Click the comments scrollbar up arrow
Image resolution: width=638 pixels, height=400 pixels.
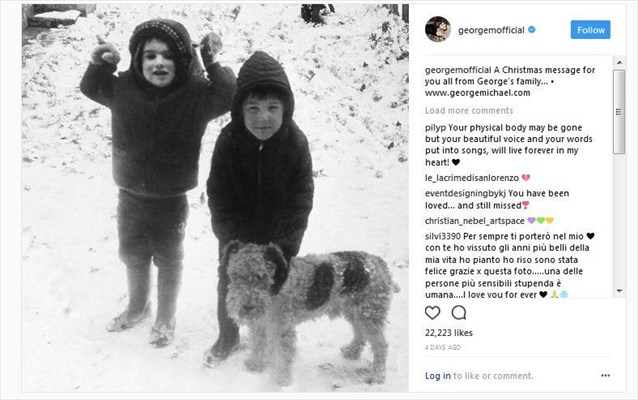[619, 63]
